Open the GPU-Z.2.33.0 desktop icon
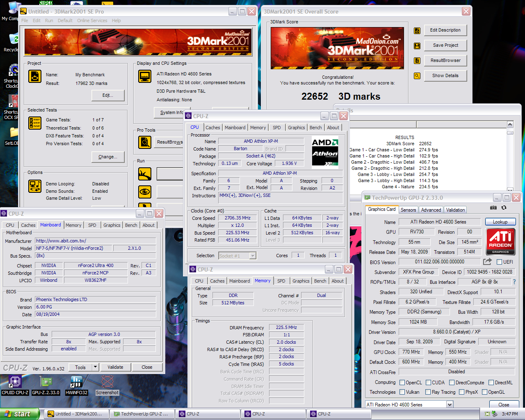Screen dimensions: 525x420 46,386
